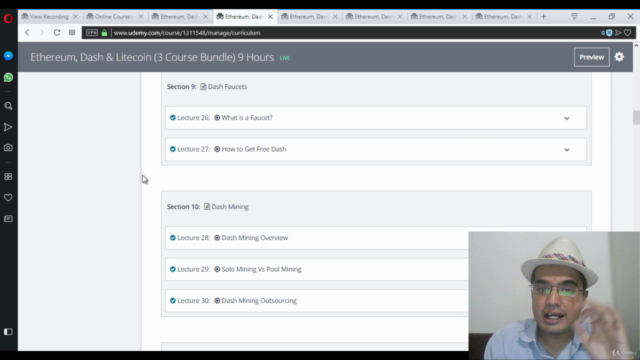Open WhatsApp in the Opera sidebar

(x=8, y=77)
